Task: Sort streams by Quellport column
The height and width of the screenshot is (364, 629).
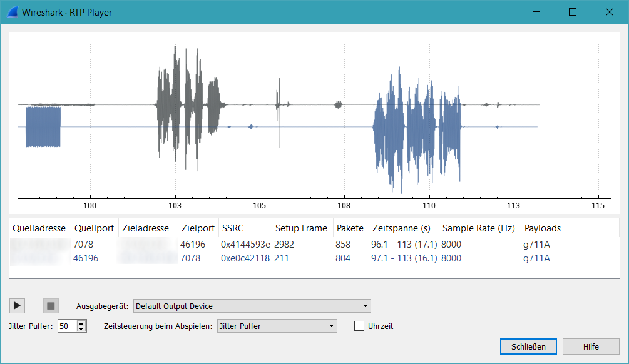Action: click(x=95, y=228)
